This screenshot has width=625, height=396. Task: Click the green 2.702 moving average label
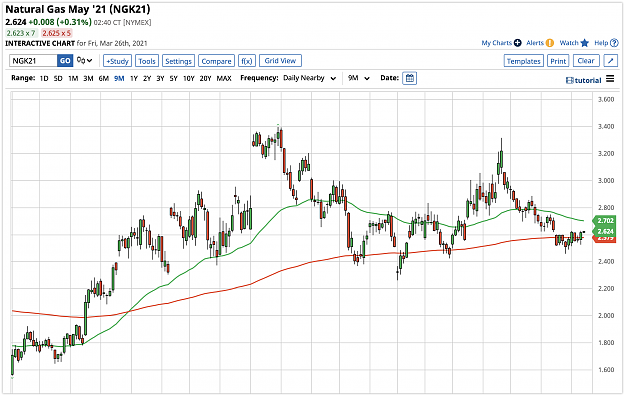[x=605, y=220]
